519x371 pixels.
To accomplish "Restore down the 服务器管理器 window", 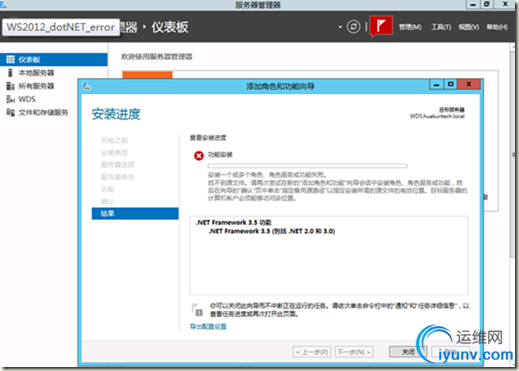I will pyautogui.click(x=487, y=4).
